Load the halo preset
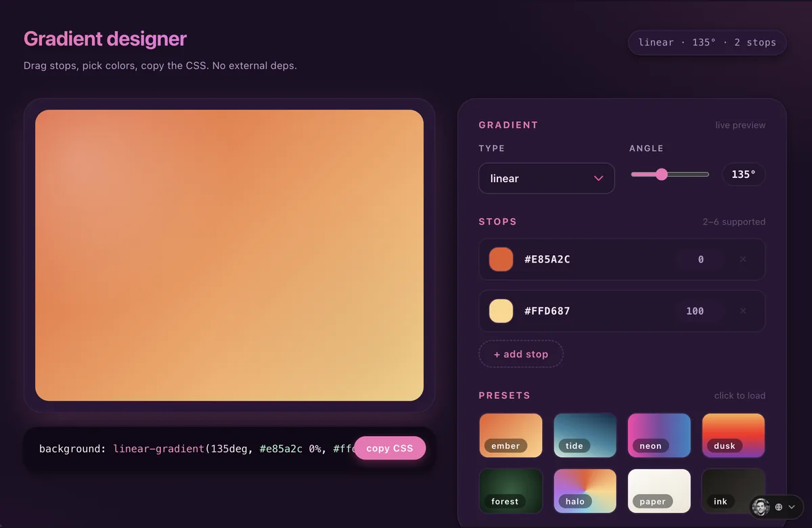This screenshot has height=528, width=812. click(x=585, y=491)
